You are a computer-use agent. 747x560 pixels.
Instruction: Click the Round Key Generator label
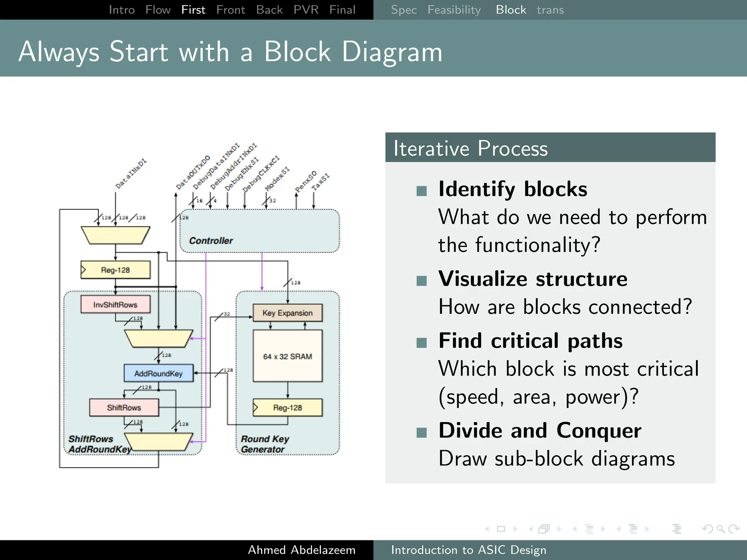265,444
